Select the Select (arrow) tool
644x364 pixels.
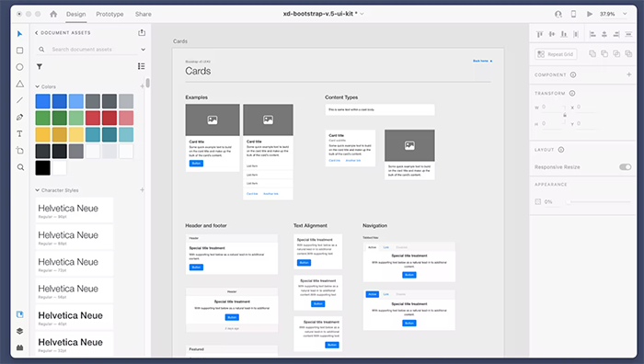[19, 34]
